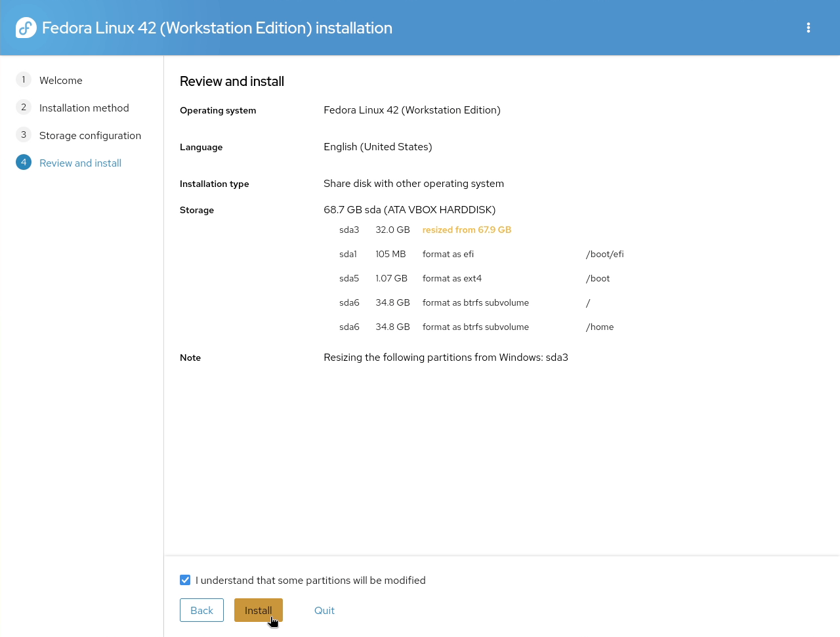Click the 'Language' label
The height and width of the screenshot is (637, 840).
(x=201, y=147)
